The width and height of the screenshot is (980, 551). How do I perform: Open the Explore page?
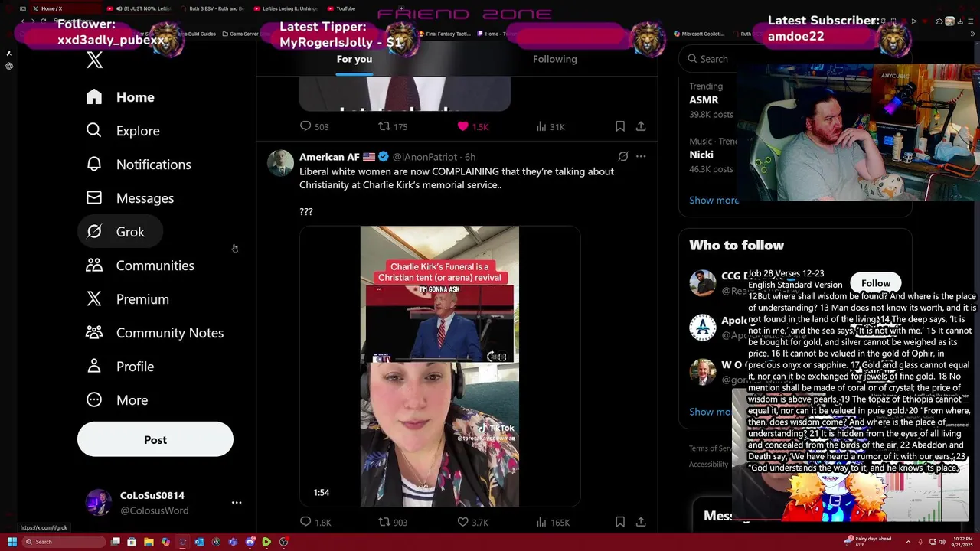122,131
